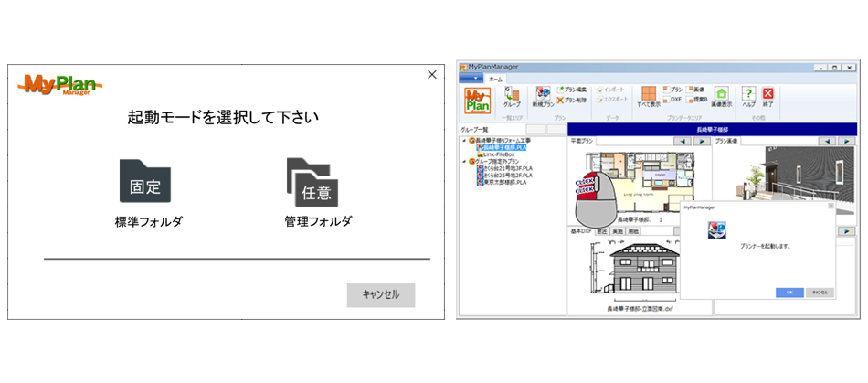The width and height of the screenshot is (868, 383).
Task: Click the 長崎華子様邸 blue title banner
Action: [x=712, y=129]
